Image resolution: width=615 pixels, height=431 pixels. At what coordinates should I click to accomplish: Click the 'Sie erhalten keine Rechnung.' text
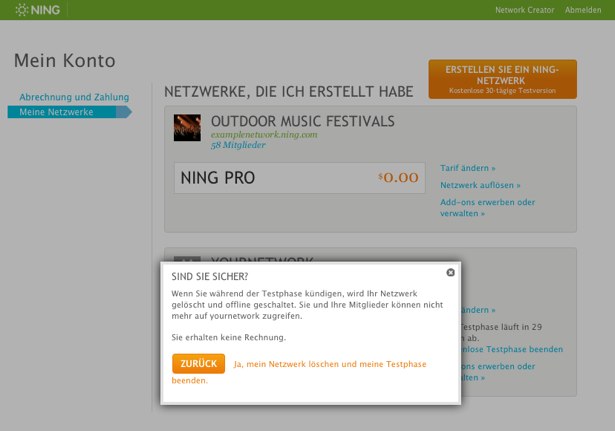click(x=229, y=337)
